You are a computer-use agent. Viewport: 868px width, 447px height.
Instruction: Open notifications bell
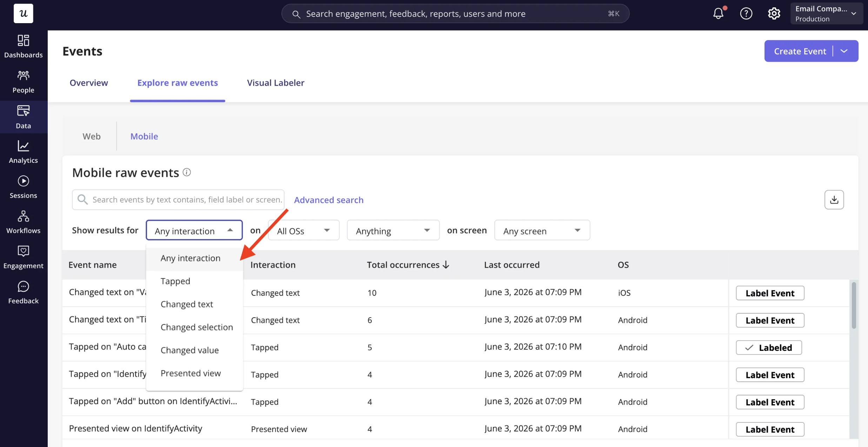pyautogui.click(x=718, y=13)
